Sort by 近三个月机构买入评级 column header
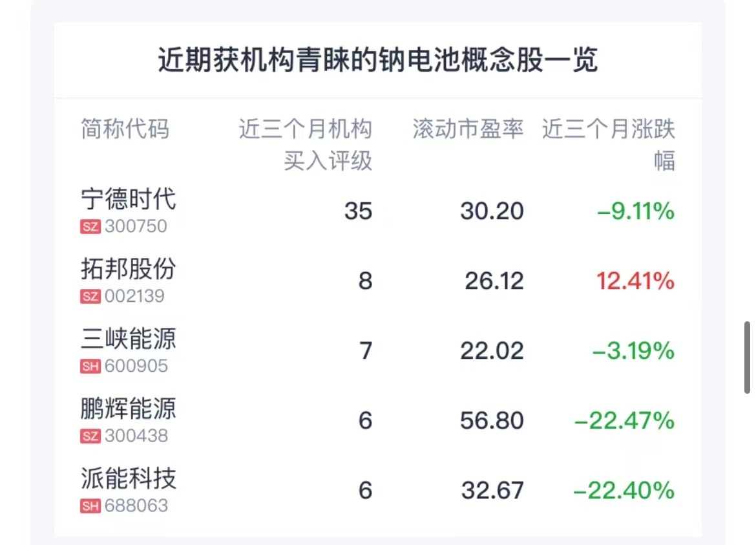The image size is (756, 545). pyautogui.click(x=306, y=145)
